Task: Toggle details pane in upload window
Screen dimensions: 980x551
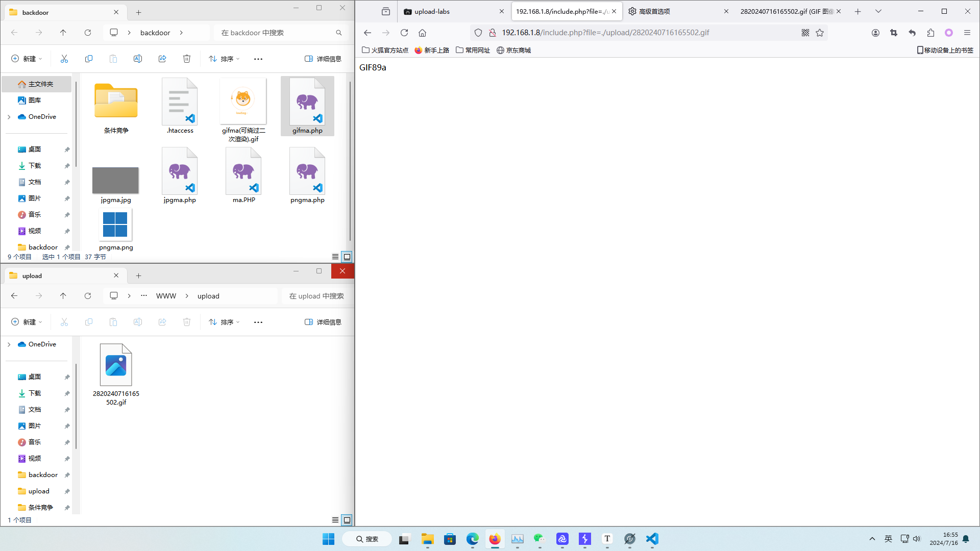Action: click(x=323, y=322)
